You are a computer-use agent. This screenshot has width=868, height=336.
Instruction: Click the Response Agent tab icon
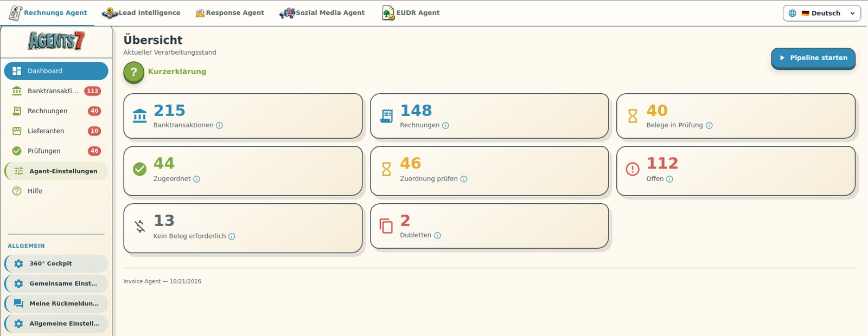(x=200, y=13)
